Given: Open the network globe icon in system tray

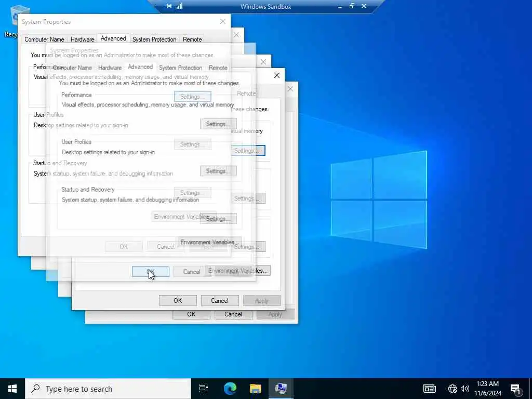Looking at the screenshot, I should coord(453,389).
